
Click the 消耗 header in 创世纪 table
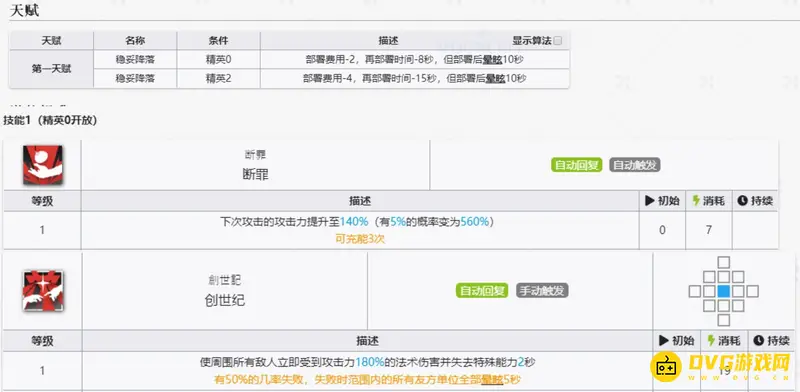click(725, 340)
